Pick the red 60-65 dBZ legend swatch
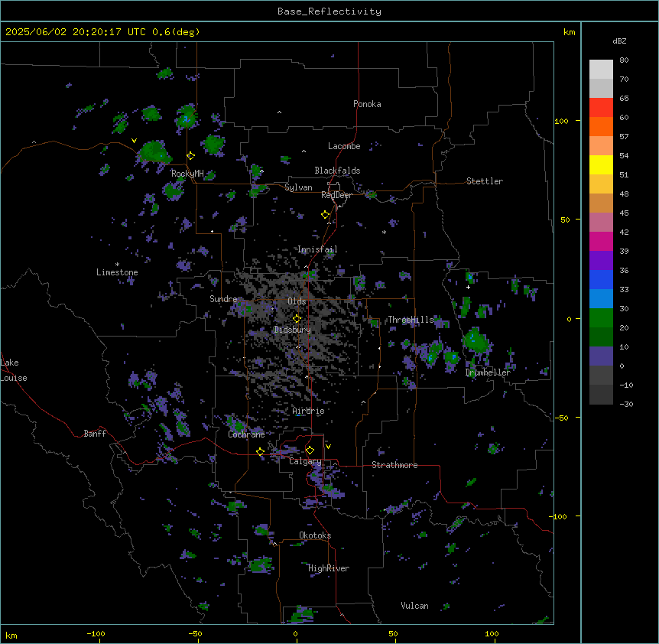Viewport: 659px width, 644px height. tap(601, 108)
